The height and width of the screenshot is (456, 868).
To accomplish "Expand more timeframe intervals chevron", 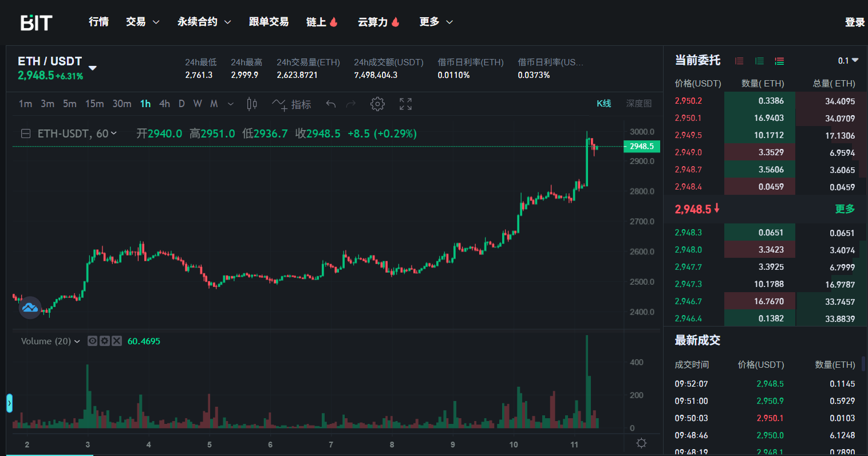I will coord(231,104).
